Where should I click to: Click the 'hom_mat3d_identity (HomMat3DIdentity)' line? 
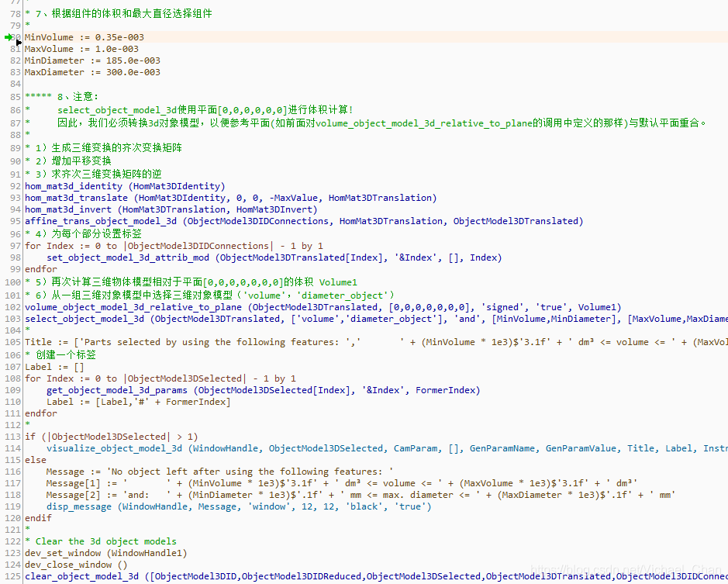125,186
